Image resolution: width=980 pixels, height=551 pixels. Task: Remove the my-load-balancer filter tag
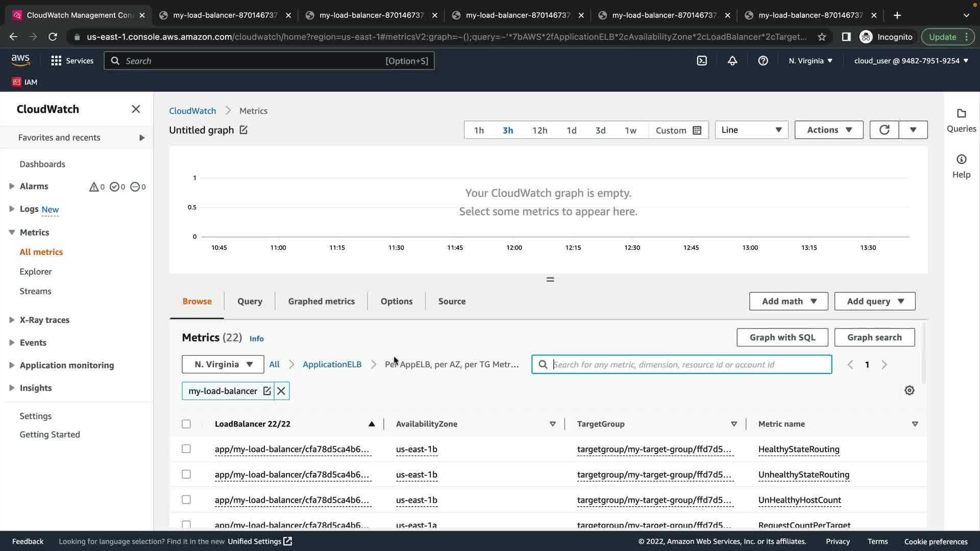281,391
